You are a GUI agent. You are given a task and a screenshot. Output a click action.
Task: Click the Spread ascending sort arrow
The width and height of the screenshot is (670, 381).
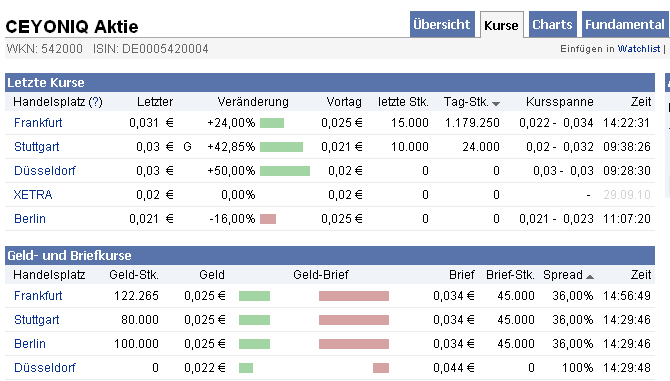click(590, 277)
